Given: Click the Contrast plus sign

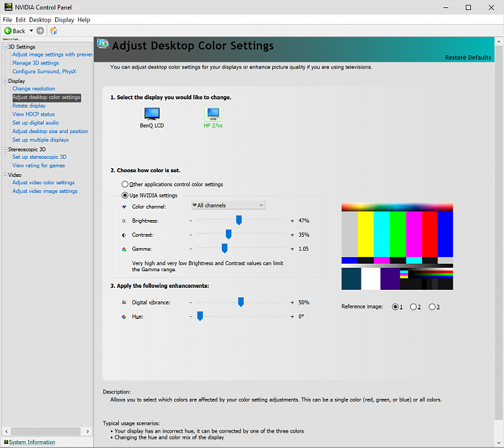Looking at the screenshot, I should coord(292,235).
